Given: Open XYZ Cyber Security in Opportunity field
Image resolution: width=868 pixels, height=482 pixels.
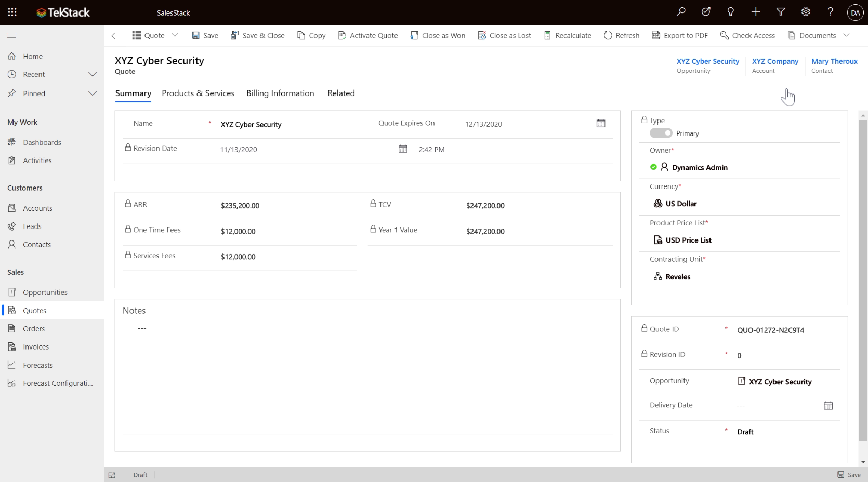Looking at the screenshot, I should click(x=780, y=382).
